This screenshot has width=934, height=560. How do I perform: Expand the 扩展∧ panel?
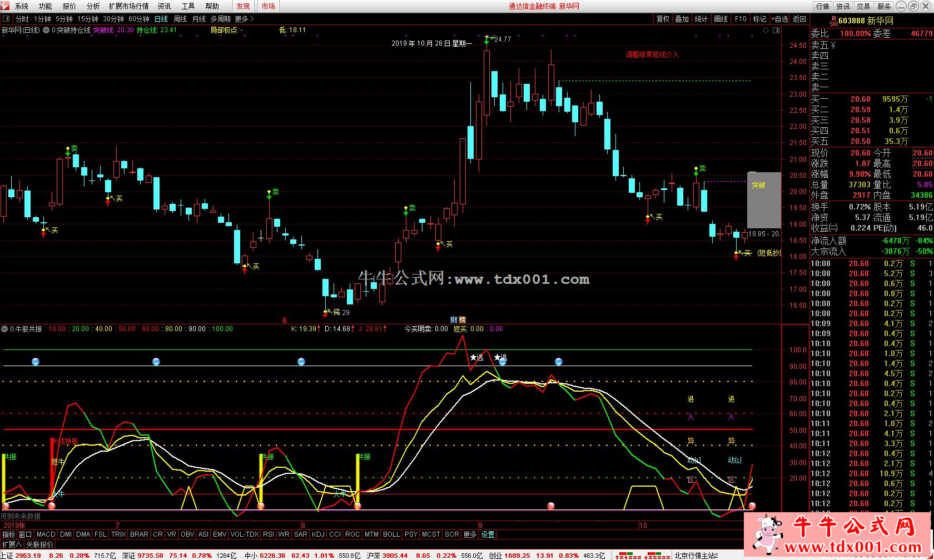tap(11, 544)
